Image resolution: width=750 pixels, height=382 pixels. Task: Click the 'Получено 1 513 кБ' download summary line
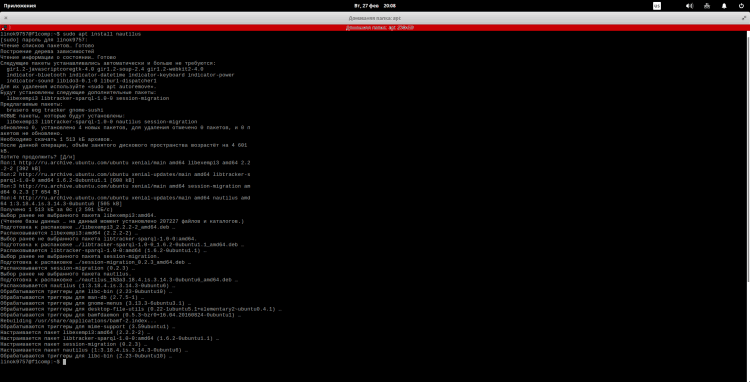click(x=56, y=209)
